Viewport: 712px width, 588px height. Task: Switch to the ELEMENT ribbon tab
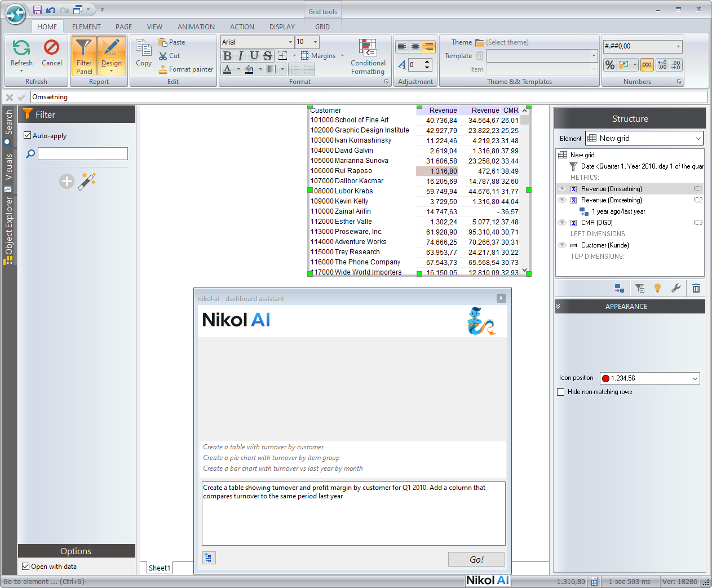pyautogui.click(x=86, y=26)
